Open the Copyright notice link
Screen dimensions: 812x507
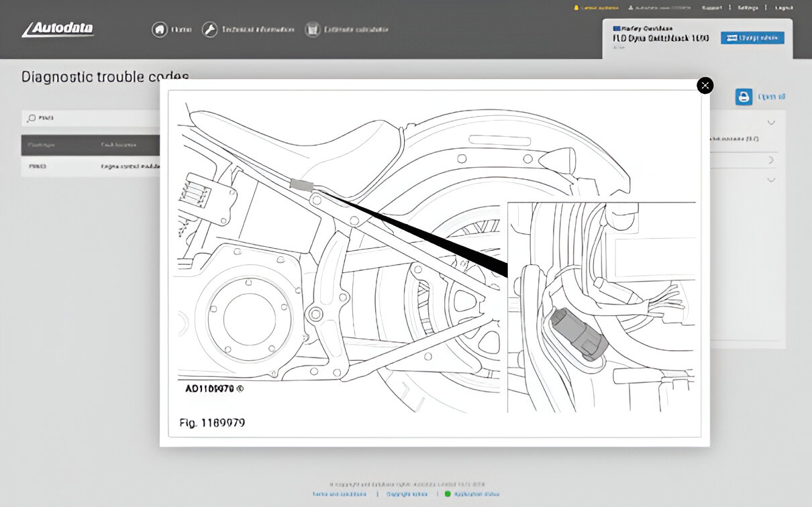pyautogui.click(x=407, y=494)
